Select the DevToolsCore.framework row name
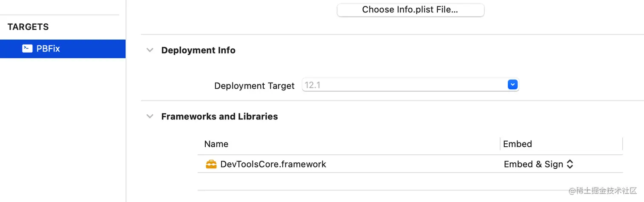 [273, 164]
